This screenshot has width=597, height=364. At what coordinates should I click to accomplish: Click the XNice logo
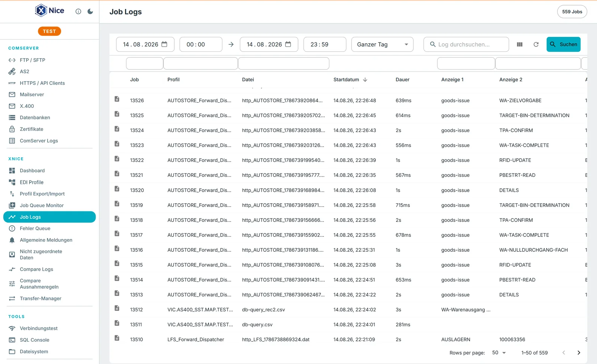pyautogui.click(x=50, y=10)
